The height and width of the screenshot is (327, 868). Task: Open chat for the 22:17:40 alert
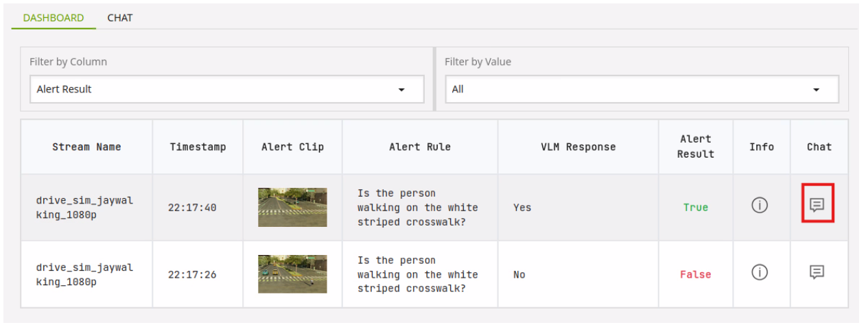[x=817, y=204]
